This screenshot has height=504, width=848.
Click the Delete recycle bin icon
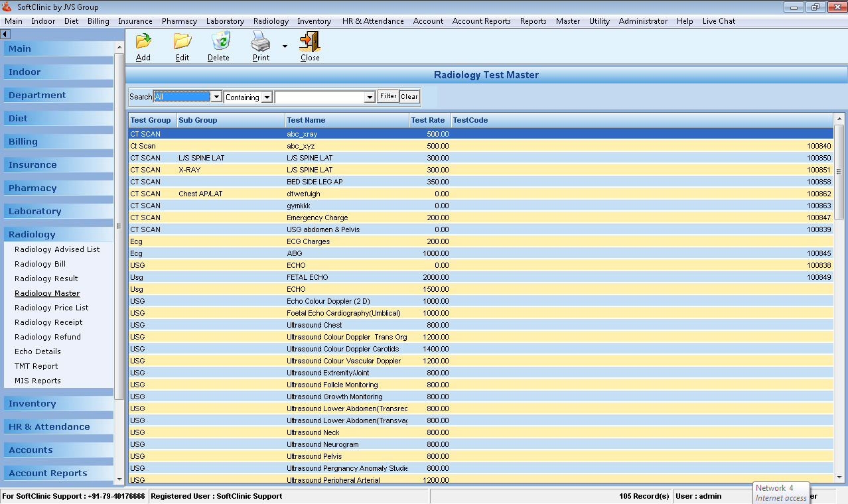click(220, 42)
